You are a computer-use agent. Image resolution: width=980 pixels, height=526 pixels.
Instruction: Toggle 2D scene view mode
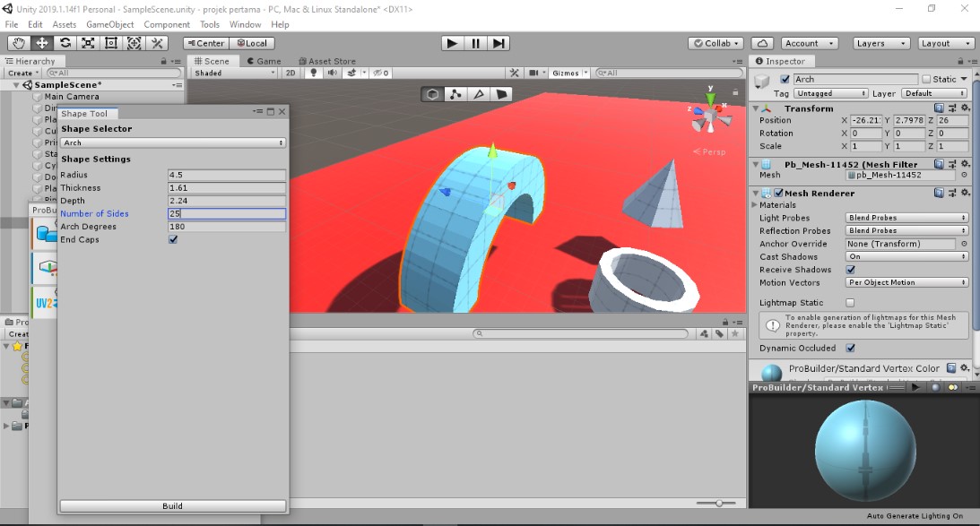point(291,73)
